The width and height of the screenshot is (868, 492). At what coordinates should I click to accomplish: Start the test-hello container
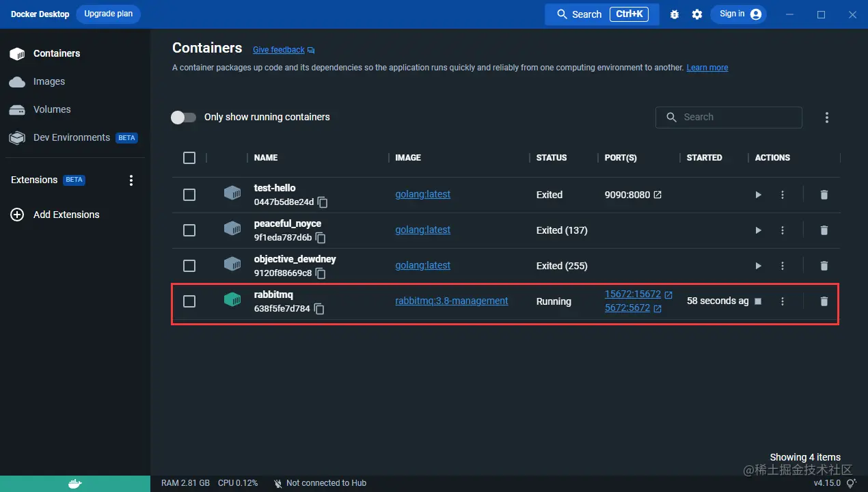(758, 195)
